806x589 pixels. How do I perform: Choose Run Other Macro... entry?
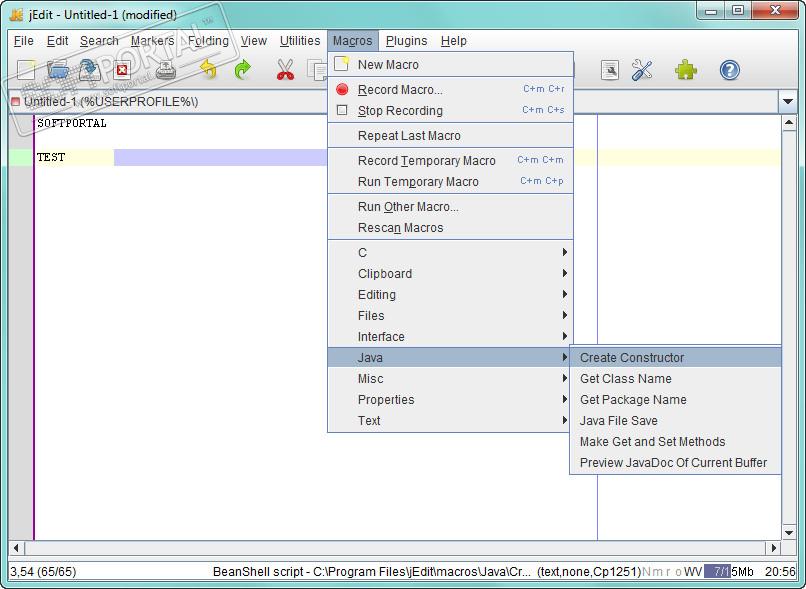(x=450, y=207)
